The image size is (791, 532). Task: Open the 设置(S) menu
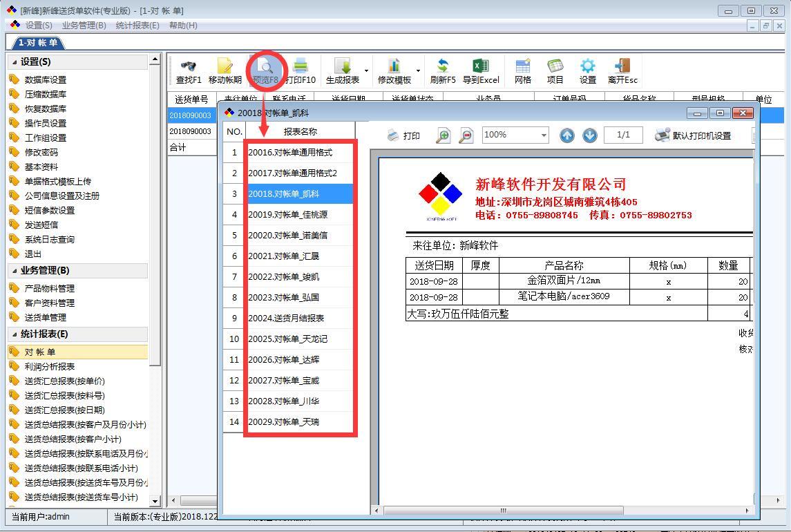coord(39,26)
